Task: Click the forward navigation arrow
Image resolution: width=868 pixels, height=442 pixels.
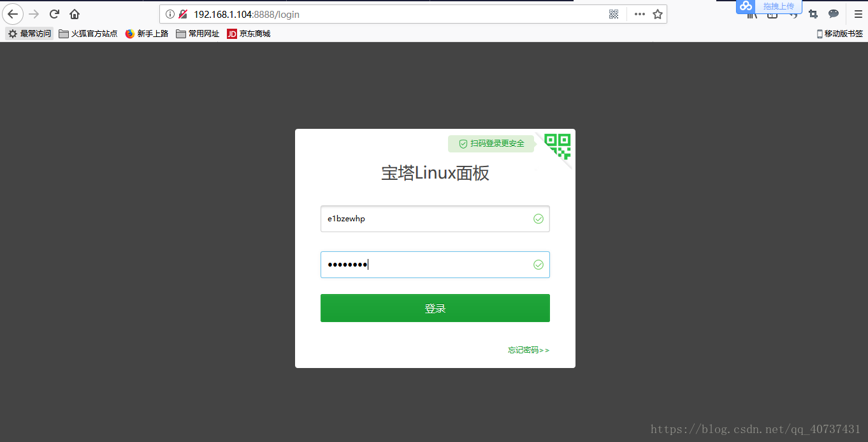Action: tap(34, 14)
